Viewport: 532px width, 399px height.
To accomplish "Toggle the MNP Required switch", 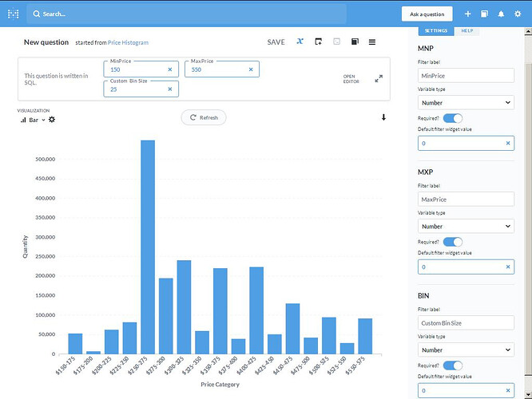I will point(453,118).
